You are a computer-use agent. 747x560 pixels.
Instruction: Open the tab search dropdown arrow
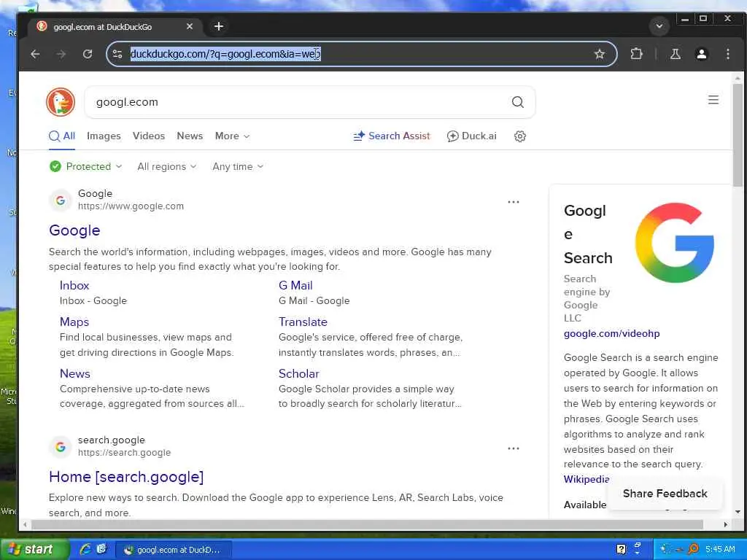pos(659,26)
